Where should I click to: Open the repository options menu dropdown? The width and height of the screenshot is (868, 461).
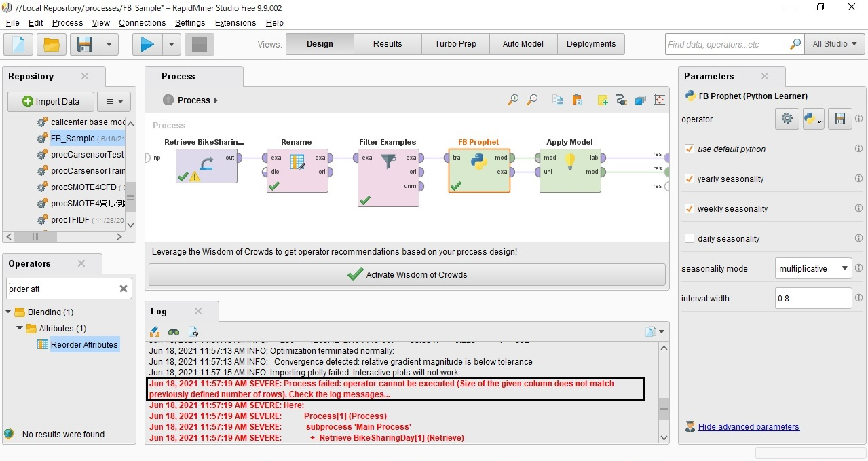click(x=114, y=101)
